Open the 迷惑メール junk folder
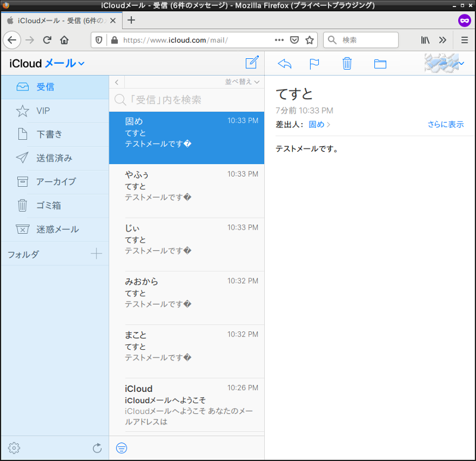 (55, 229)
